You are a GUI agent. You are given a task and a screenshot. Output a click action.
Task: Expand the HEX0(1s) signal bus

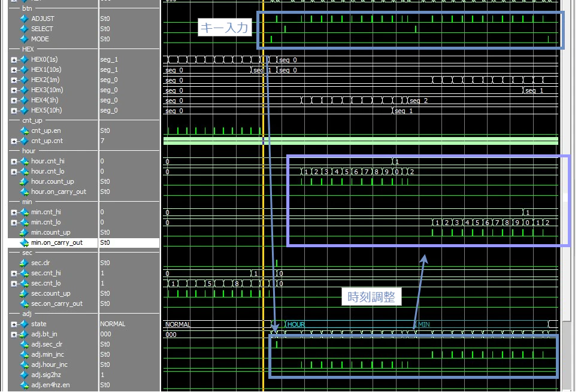coord(14,60)
